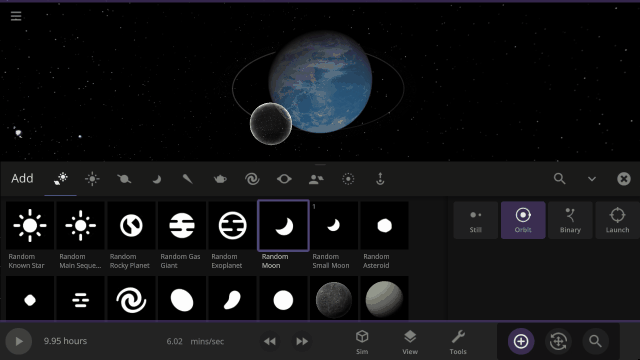Slow down simulation with rewind button

click(269, 341)
